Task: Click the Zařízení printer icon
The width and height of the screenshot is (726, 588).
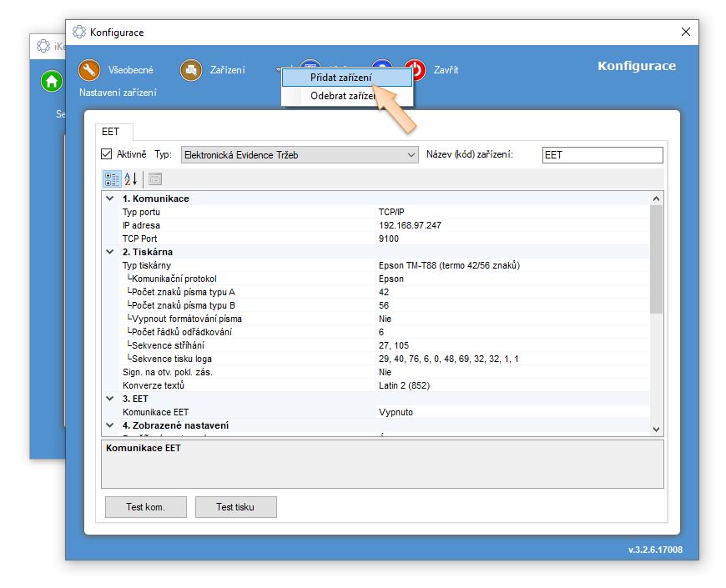Action: [x=192, y=70]
